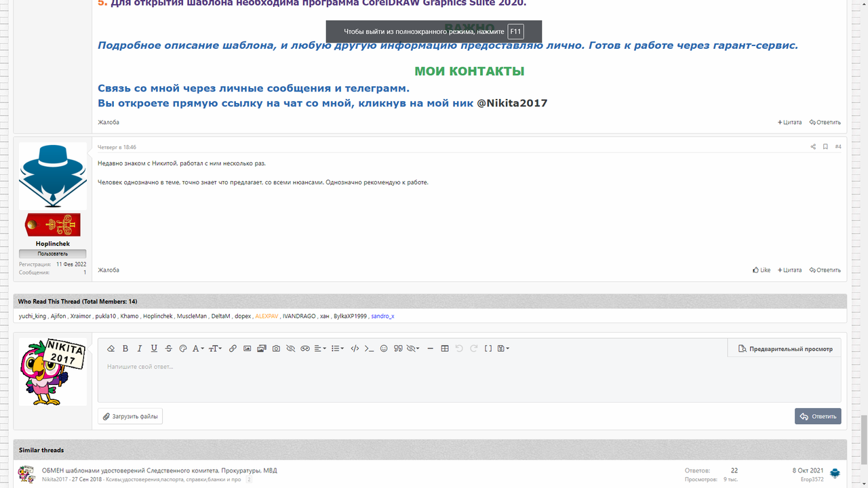Image resolution: width=868 pixels, height=488 pixels.
Task: Toggle underline formatting in reply editor
Action: 154,348
